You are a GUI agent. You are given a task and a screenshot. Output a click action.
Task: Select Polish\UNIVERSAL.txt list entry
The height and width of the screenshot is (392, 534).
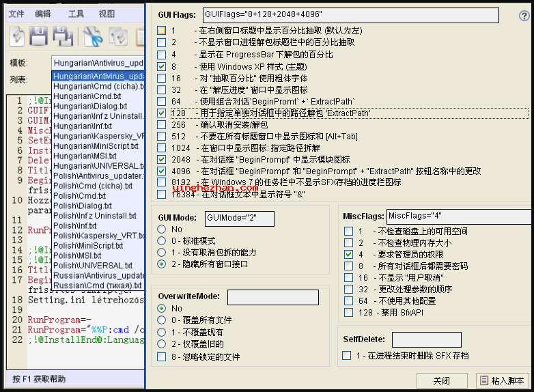click(98, 265)
